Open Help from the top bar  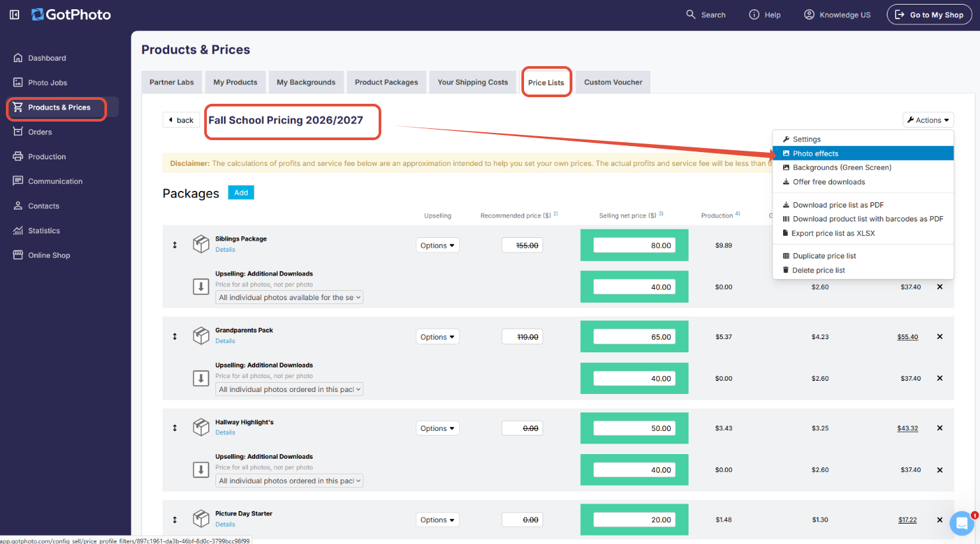(765, 15)
